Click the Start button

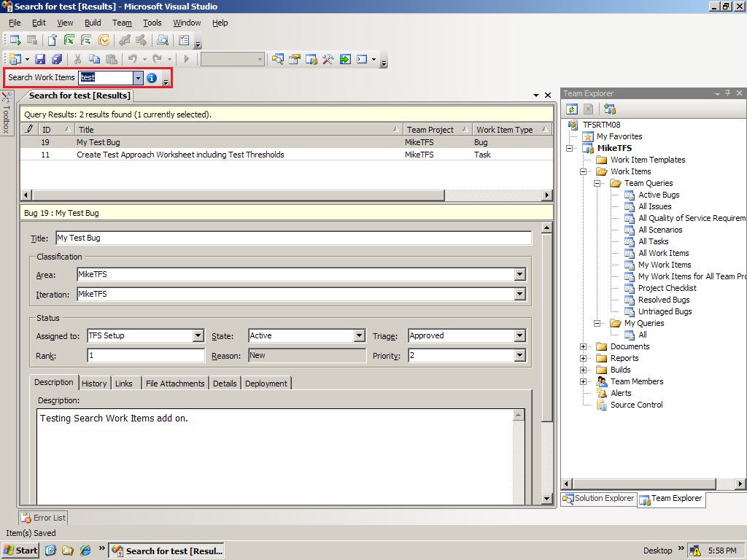pyautogui.click(x=20, y=551)
